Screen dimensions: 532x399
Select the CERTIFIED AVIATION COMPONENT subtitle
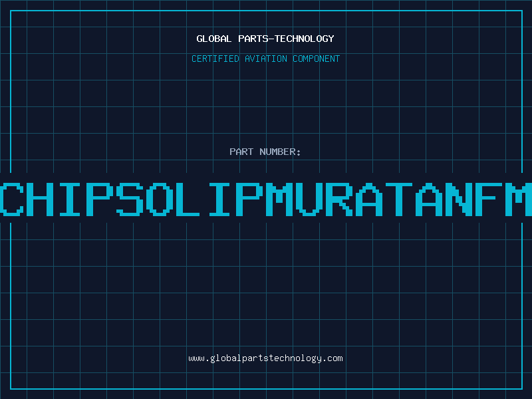click(x=265, y=59)
